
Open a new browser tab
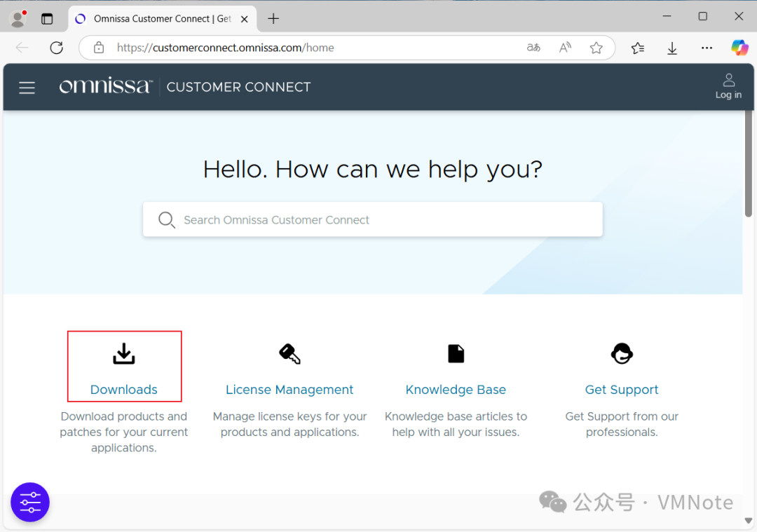tap(273, 19)
